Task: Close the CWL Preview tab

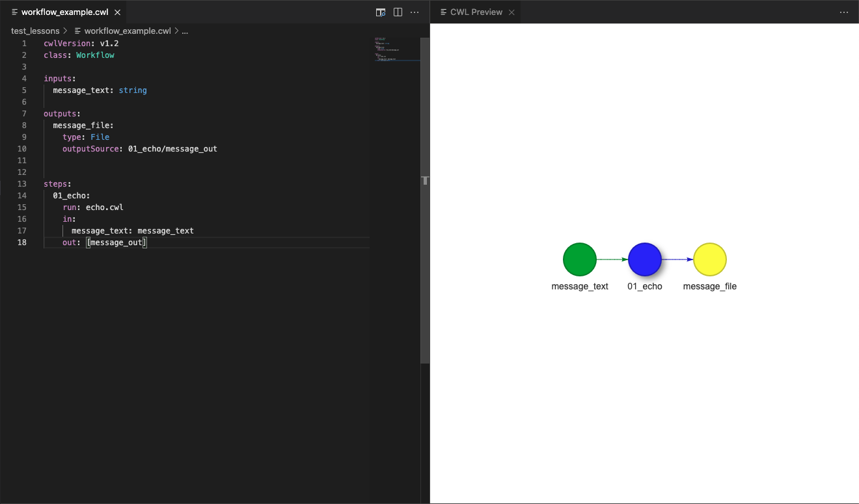Action: click(511, 12)
